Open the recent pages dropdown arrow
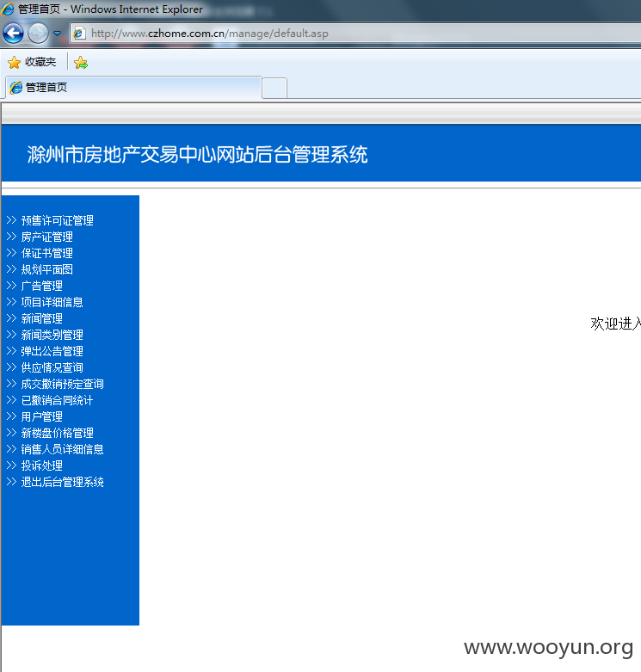The height and width of the screenshot is (672, 641). tap(57, 34)
